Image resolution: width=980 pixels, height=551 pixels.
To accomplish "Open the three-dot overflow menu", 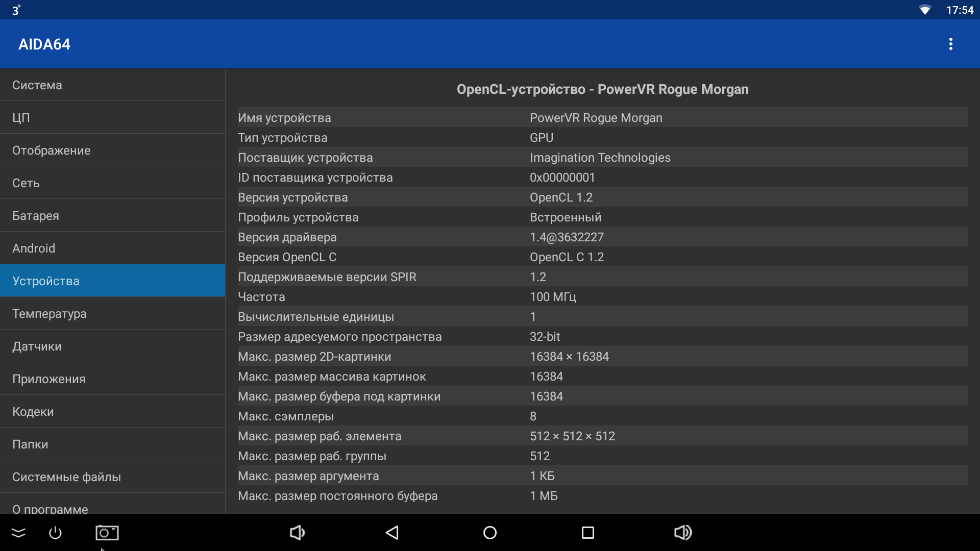I will 950,44.
